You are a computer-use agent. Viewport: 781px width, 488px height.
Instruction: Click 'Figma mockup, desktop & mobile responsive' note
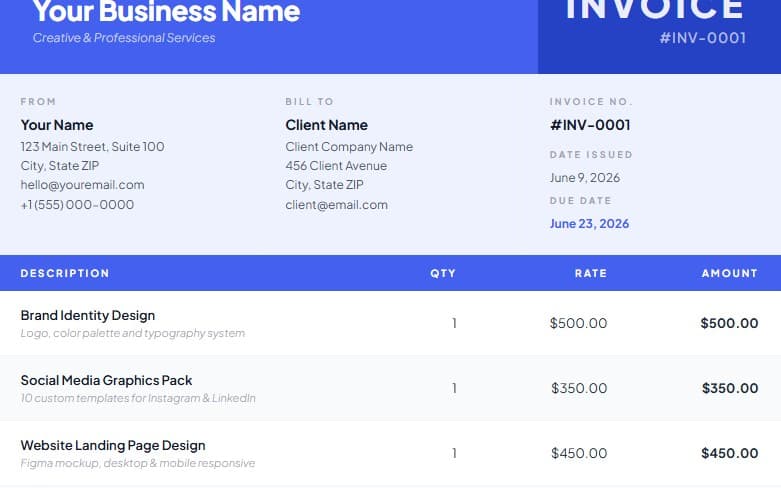(137, 463)
